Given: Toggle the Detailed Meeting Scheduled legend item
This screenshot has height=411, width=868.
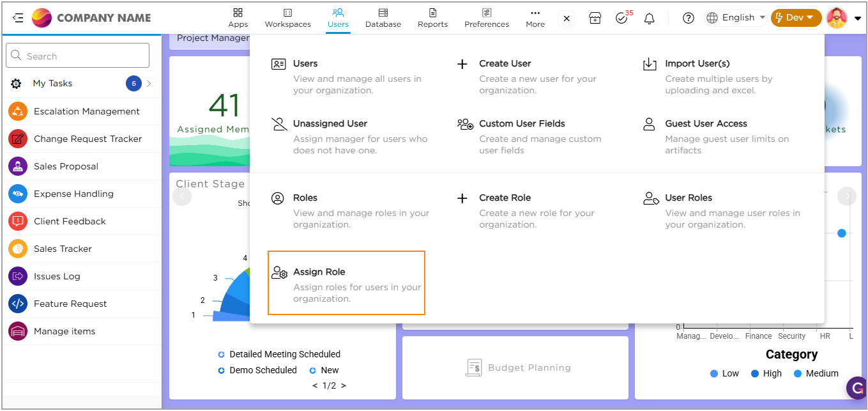Looking at the screenshot, I should point(222,355).
